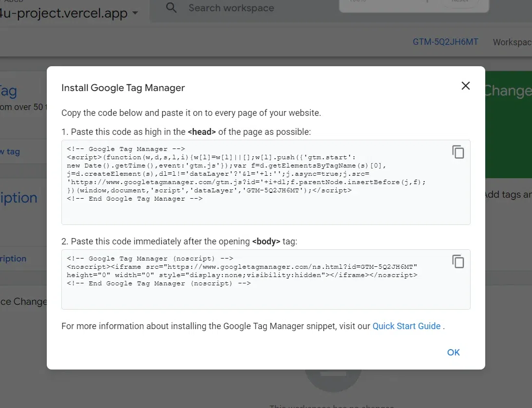Image resolution: width=532 pixels, height=408 pixels.
Task: Click the Tag card heading
Action: pyautogui.click(x=9, y=91)
